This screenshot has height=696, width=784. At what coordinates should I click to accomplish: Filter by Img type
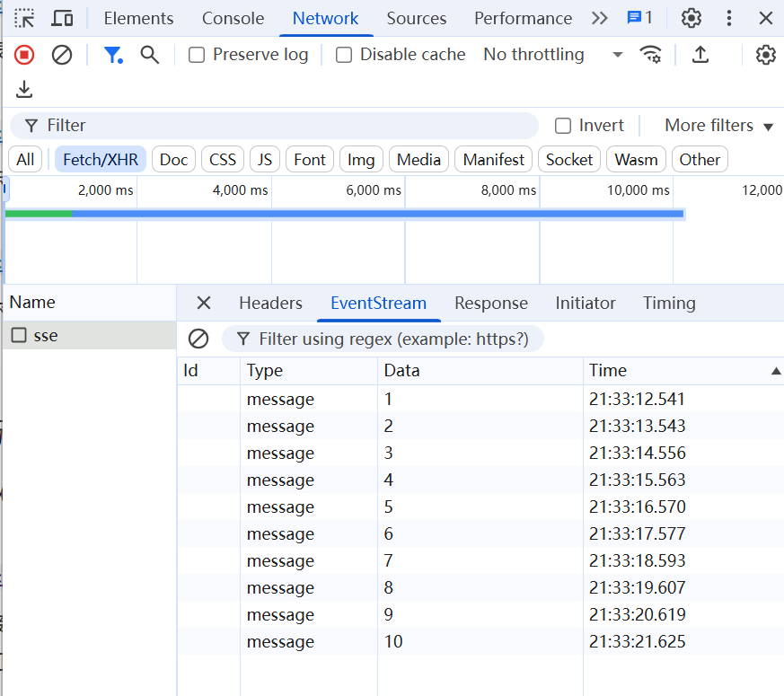click(361, 160)
